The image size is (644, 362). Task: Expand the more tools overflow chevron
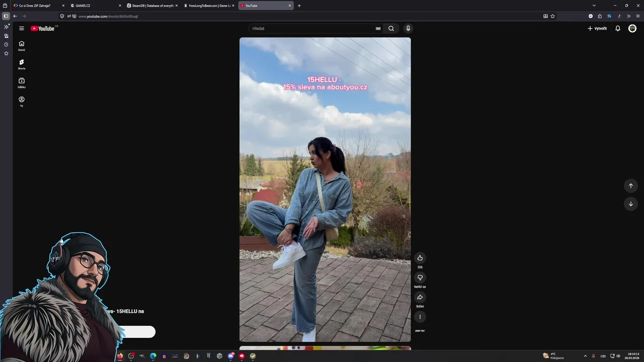click(x=628, y=16)
